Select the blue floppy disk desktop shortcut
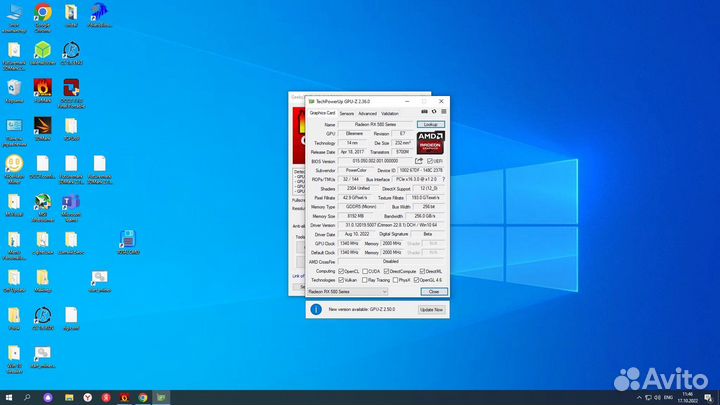Viewport: 720px width, 405px height. [x=128, y=242]
